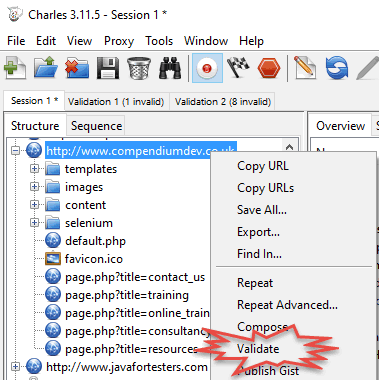
Task: Select the content folder row
Action: (86, 205)
